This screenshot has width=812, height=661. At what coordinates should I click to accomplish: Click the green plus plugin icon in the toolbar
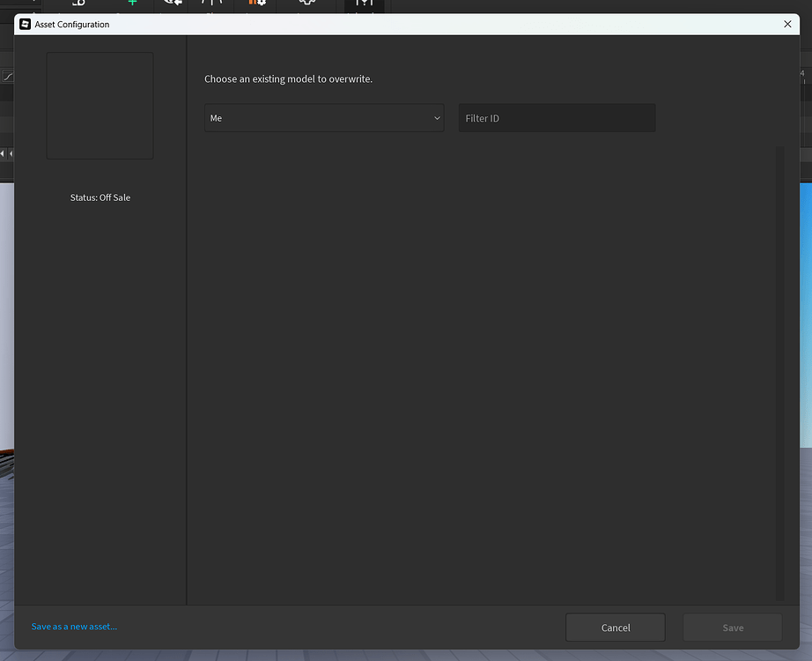point(130,4)
